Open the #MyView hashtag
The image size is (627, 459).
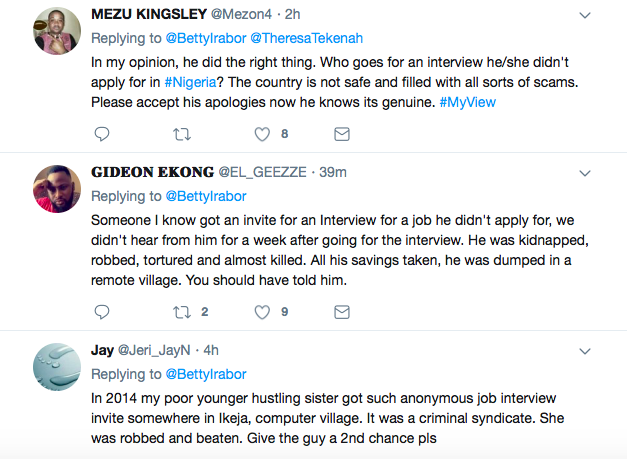[x=467, y=102]
